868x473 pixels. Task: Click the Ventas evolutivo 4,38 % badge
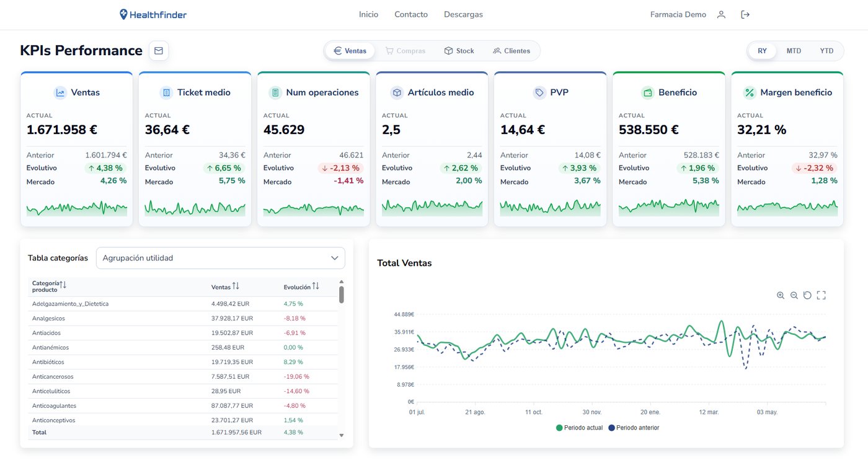tap(105, 168)
